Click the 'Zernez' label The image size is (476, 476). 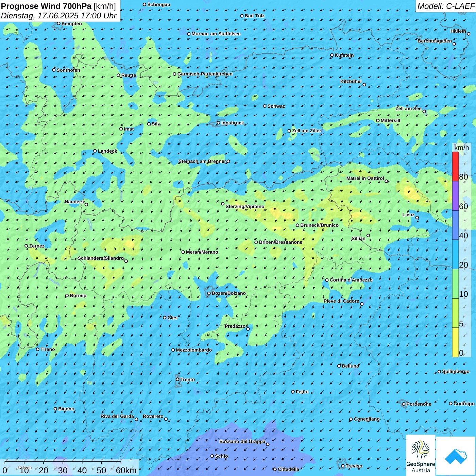37,246
